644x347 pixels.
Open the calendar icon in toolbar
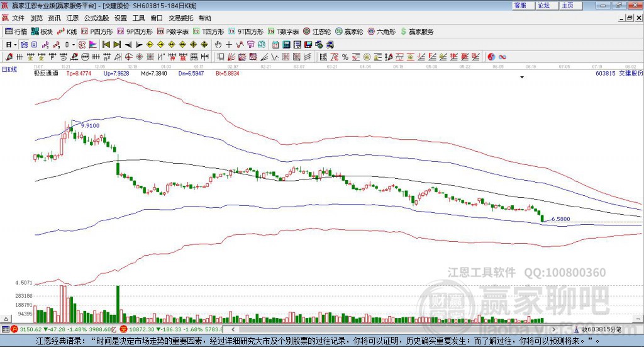275,45
